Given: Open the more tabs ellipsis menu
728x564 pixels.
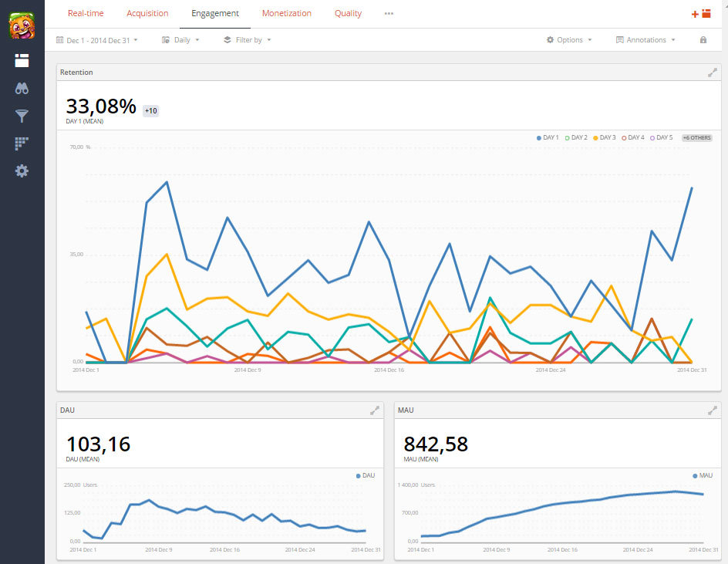Looking at the screenshot, I should click(389, 13).
